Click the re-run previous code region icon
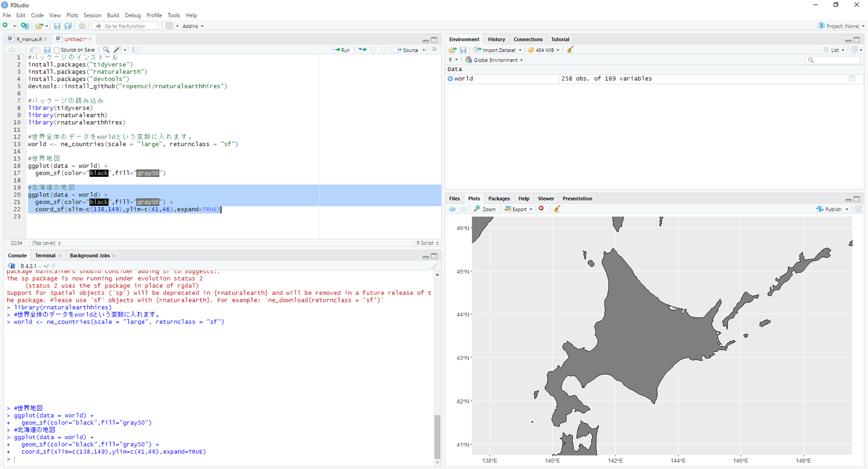The image size is (868, 469). 362,50
